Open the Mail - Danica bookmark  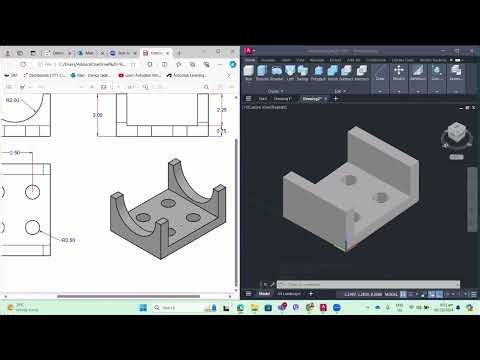point(91,76)
